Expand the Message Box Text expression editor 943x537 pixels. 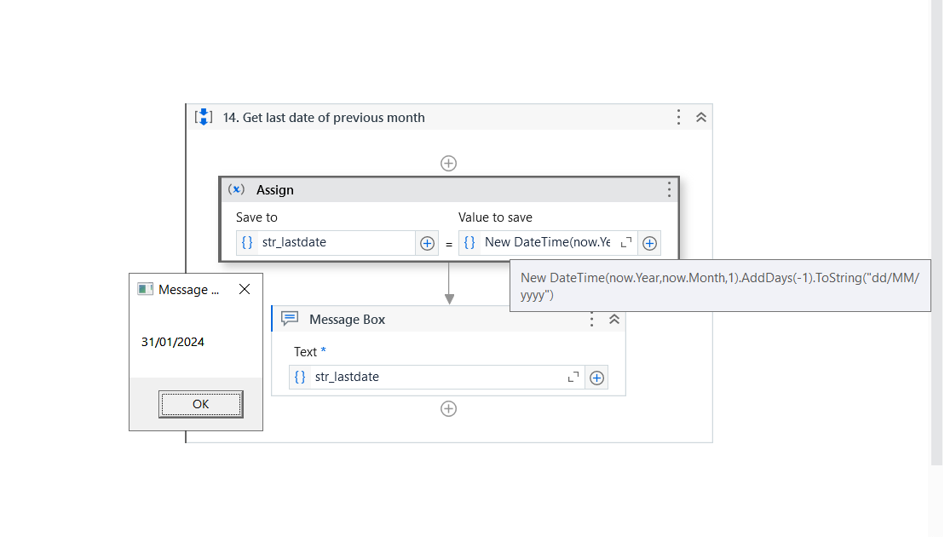pyautogui.click(x=573, y=377)
